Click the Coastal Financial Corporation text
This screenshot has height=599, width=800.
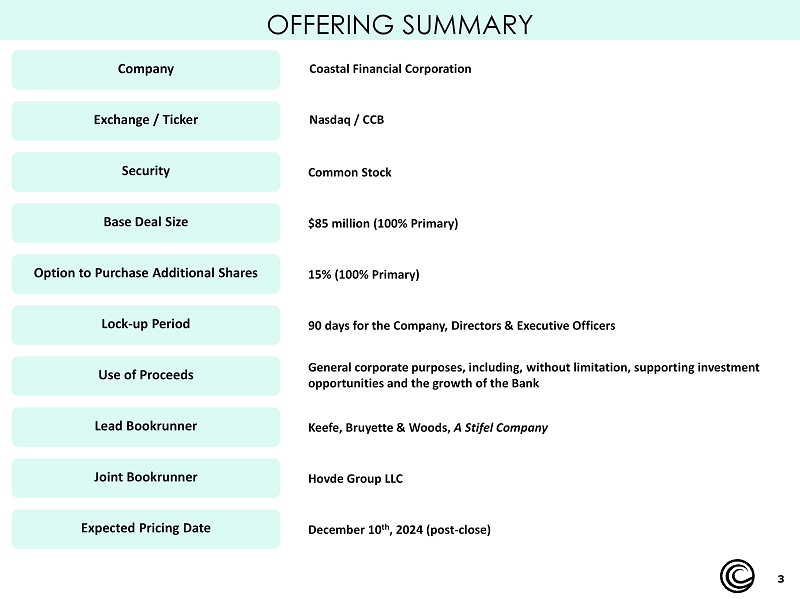390,69
